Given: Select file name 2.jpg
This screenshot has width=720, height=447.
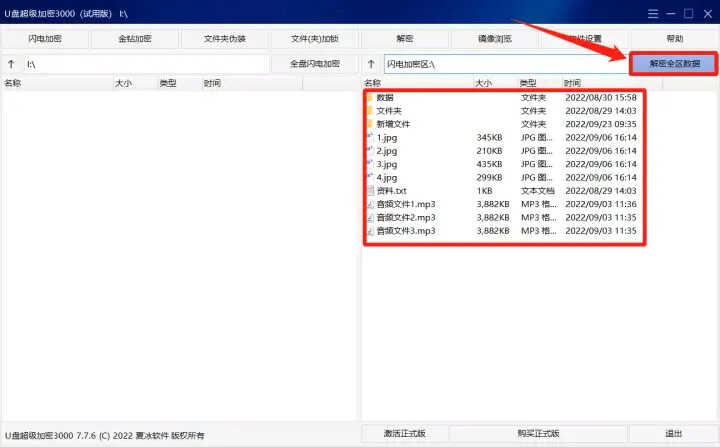Looking at the screenshot, I should click(387, 151).
